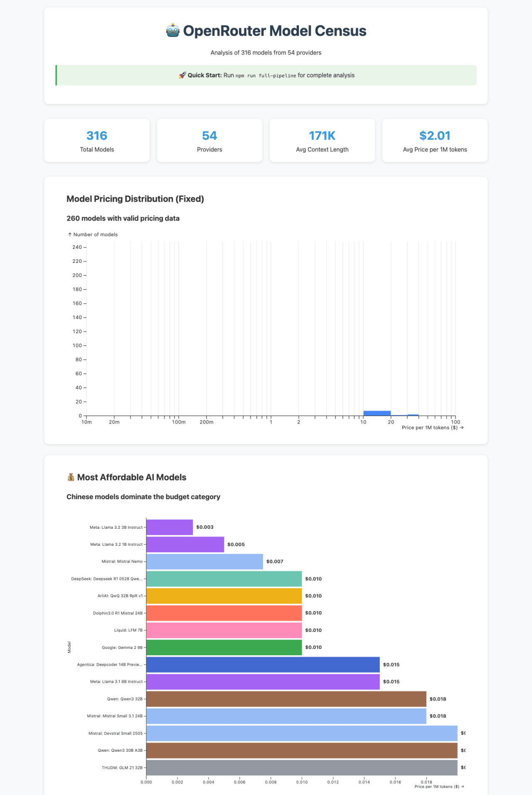Click the 240 tick on histogram y-axis

pyautogui.click(x=77, y=247)
